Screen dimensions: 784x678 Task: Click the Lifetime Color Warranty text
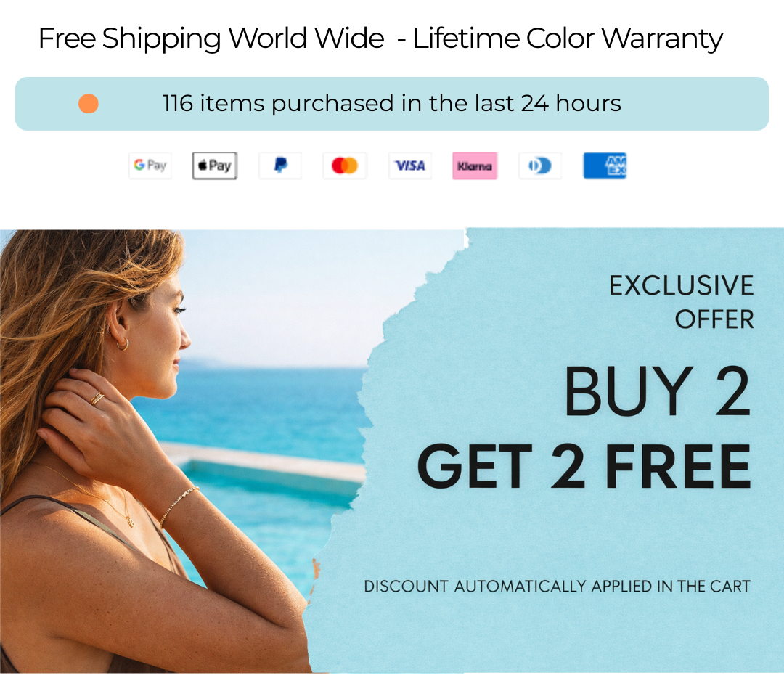(568, 38)
